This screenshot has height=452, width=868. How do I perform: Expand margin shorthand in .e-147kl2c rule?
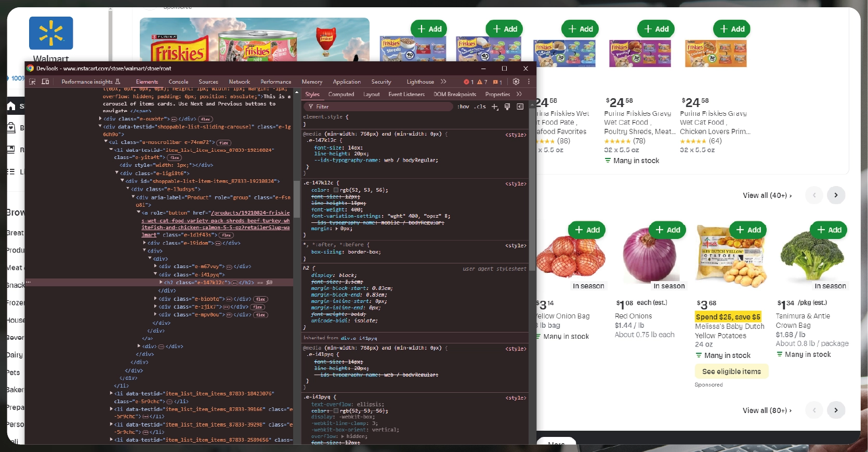pos(336,229)
